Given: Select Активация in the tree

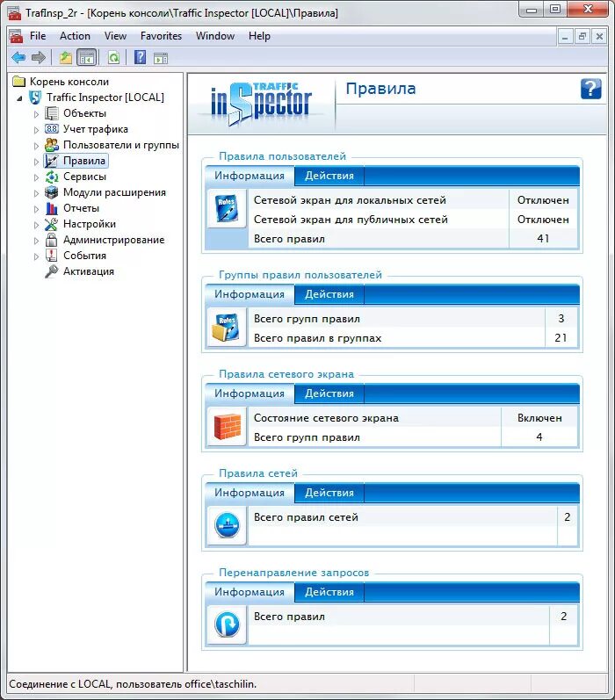Looking at the screenshot, I should click(89, 271).
